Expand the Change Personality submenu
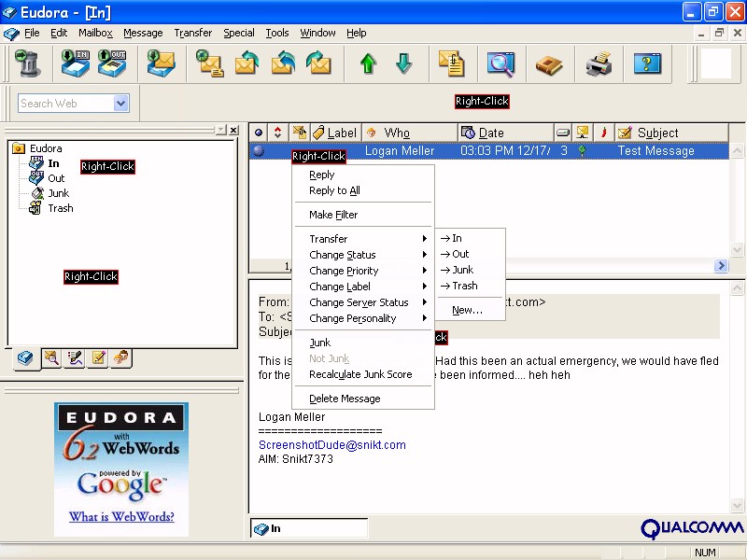747x560 pixels. [x=363, y=318]
